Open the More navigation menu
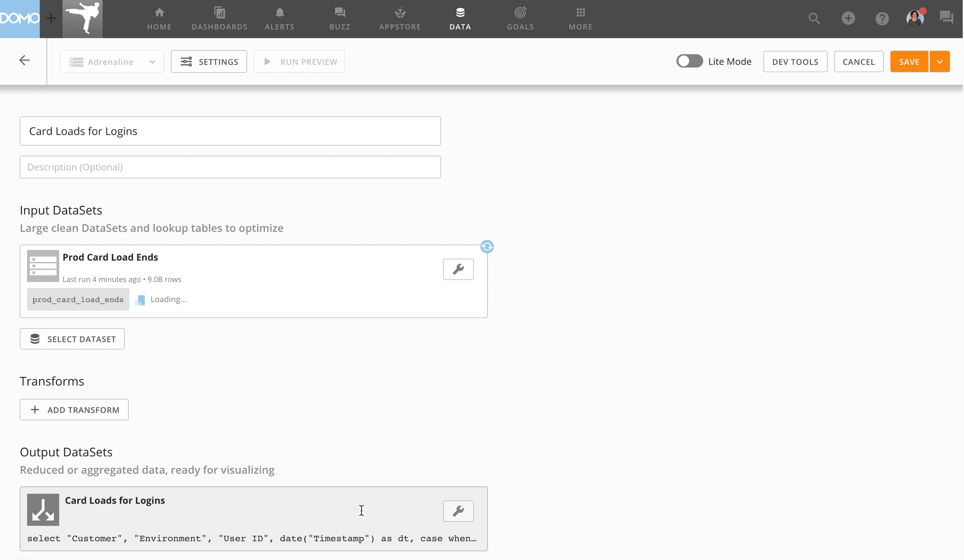Image resolution: width=964 pixels, height=560 pixels. pyautogui.click(x=580, y=18)
